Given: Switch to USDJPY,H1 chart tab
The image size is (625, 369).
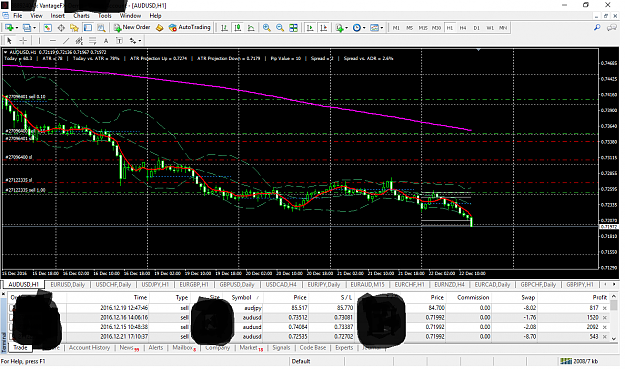Looking at the screenshot, I should pyautogui.click(x=155, y=285).
